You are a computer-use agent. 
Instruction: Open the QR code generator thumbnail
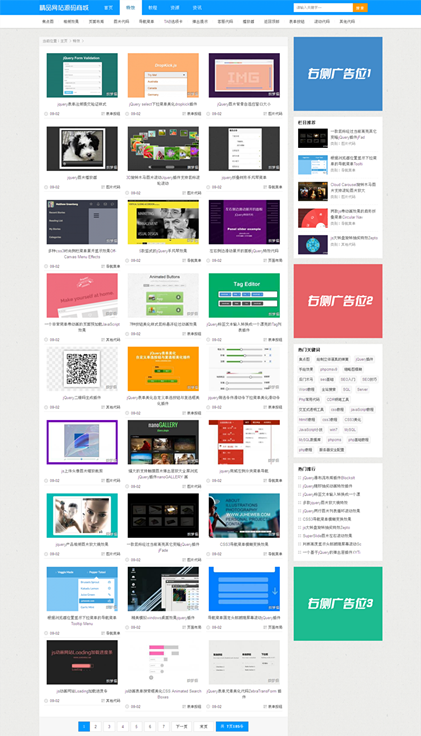tap(82, 369)
